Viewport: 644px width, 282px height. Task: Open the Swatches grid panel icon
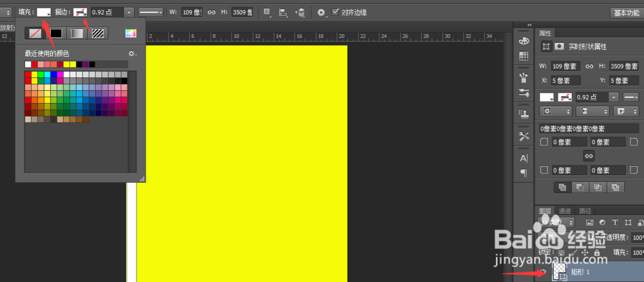pyautogui.click(x=524, y=56)
